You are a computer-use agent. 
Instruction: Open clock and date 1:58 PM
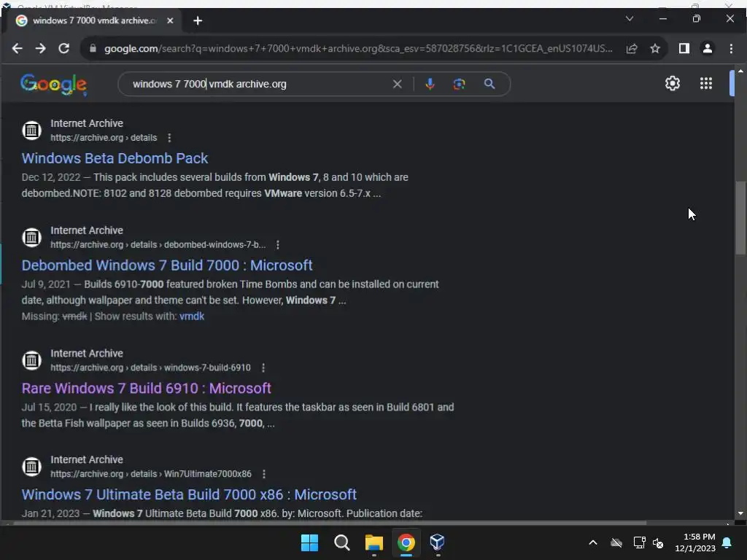coord(695,542)
